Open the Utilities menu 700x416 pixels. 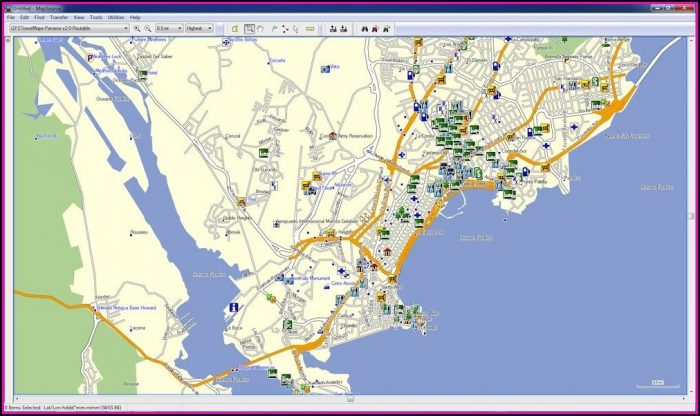point(116,17)
